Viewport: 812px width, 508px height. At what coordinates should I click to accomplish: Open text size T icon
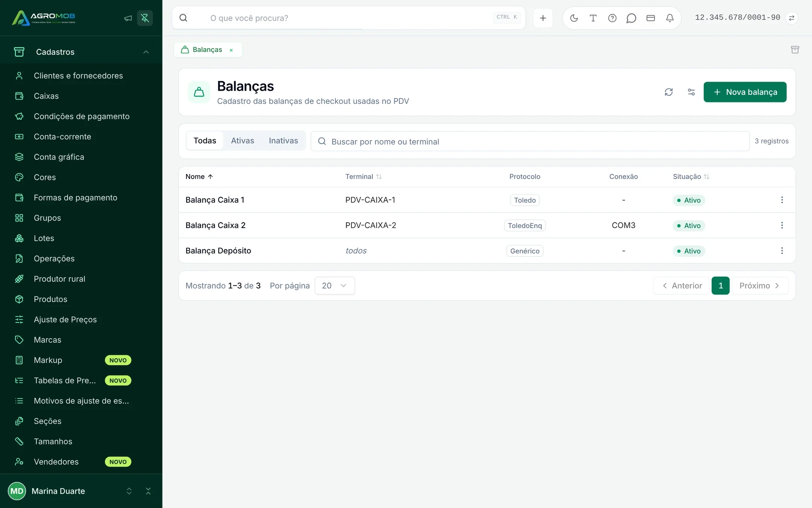593,18
